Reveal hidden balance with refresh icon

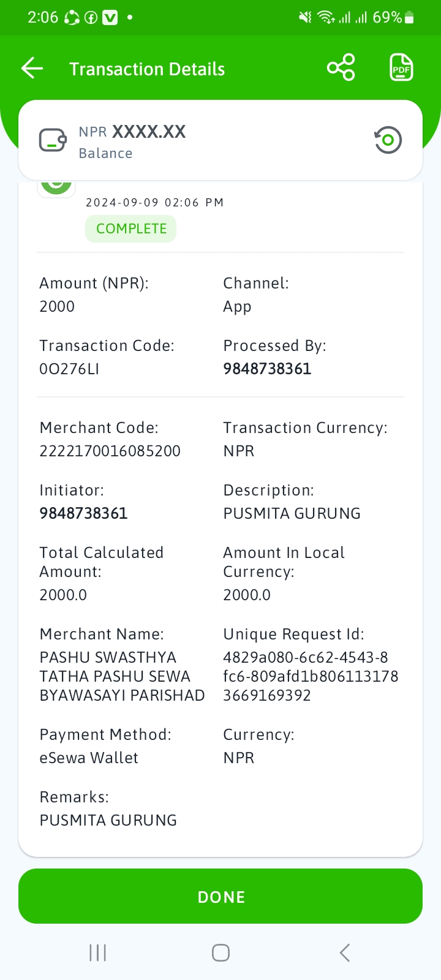388,140
